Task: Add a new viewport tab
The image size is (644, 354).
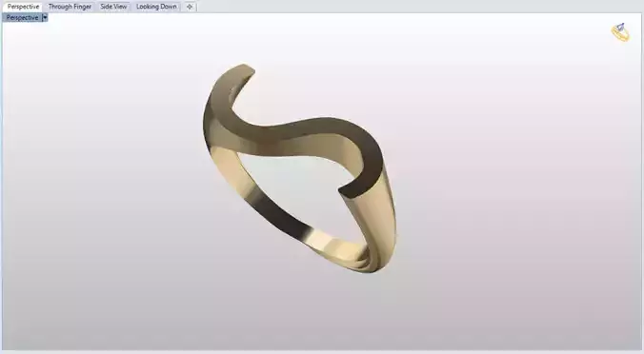Action: (x=190, y=7)
